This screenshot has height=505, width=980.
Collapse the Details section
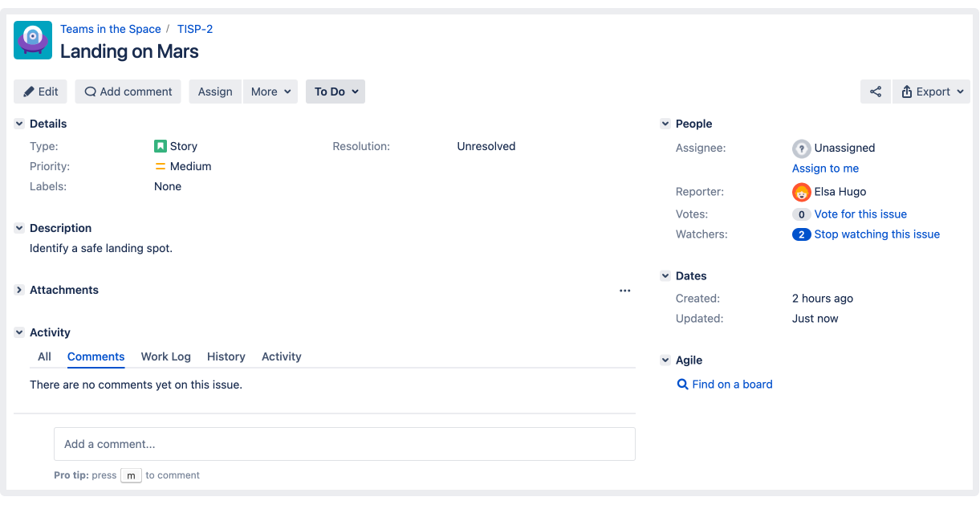(x=19, y=124)
